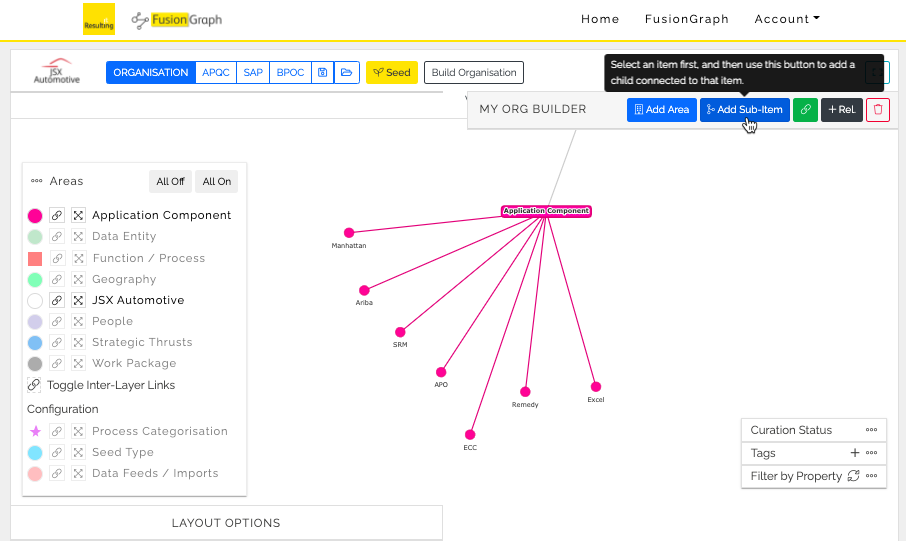Toggle link icon for People
The width and height of the screenshot is (906, 541).
(57, 321)
